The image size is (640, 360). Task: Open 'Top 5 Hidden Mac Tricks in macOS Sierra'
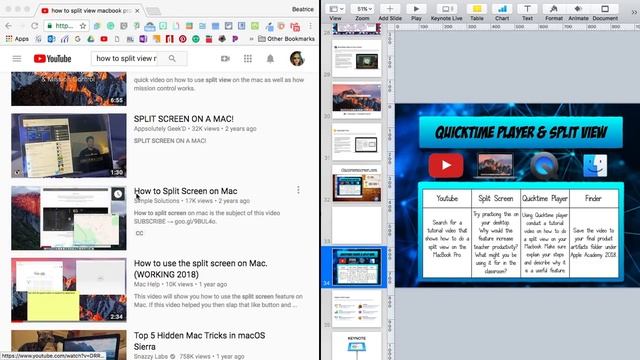coord(200,341)
